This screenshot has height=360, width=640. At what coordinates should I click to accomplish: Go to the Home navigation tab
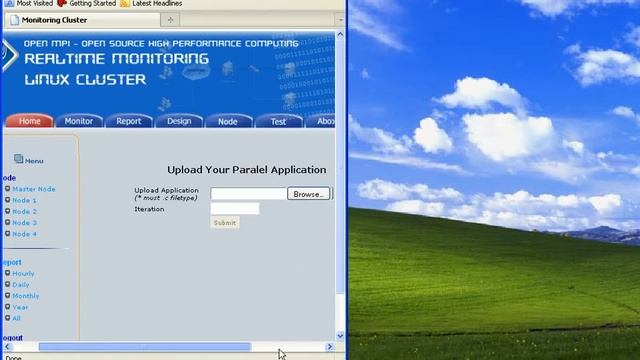[29, 121]
